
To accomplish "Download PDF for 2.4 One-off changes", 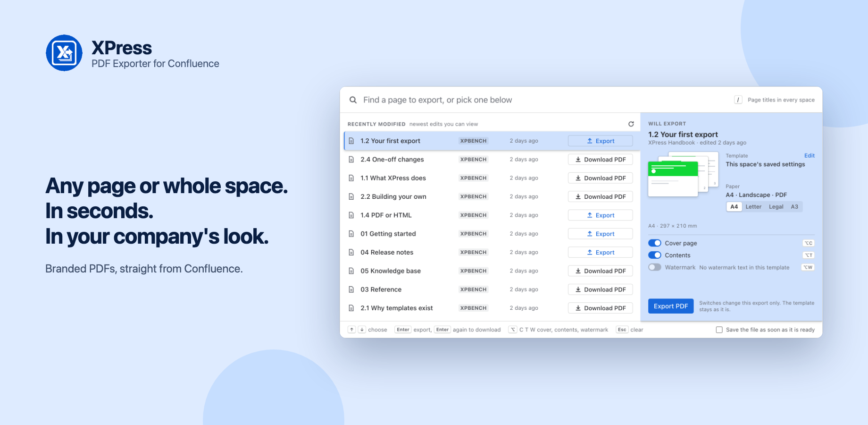I will click(601, 160).
